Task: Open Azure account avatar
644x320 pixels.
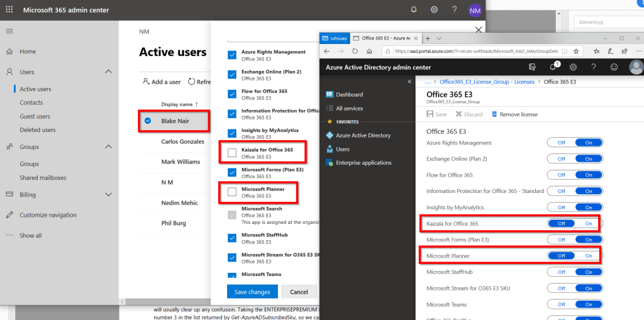Action: coord(636,67)
